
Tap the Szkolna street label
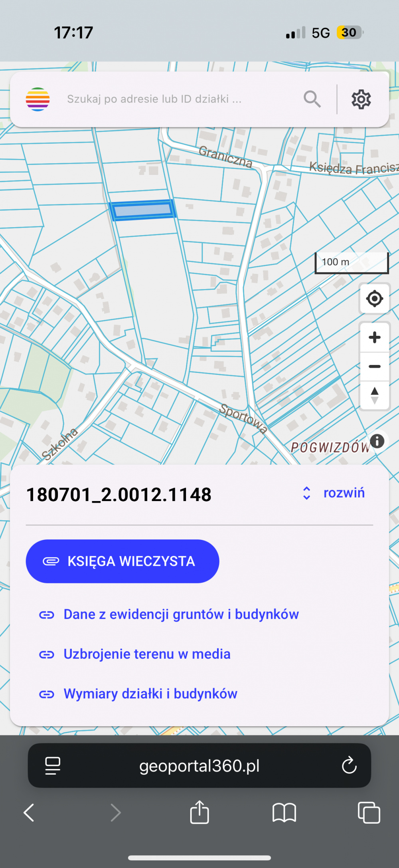[x=60, y=444]
